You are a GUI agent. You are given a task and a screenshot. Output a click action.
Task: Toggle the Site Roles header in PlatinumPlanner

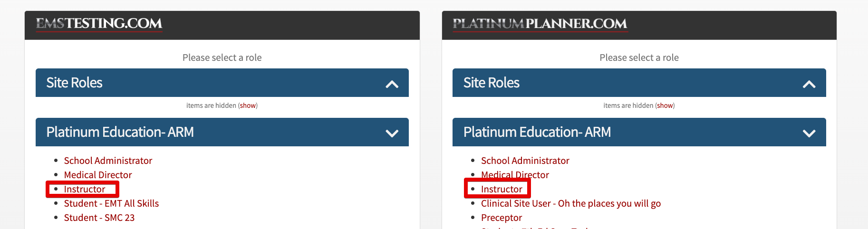point(639,83)
